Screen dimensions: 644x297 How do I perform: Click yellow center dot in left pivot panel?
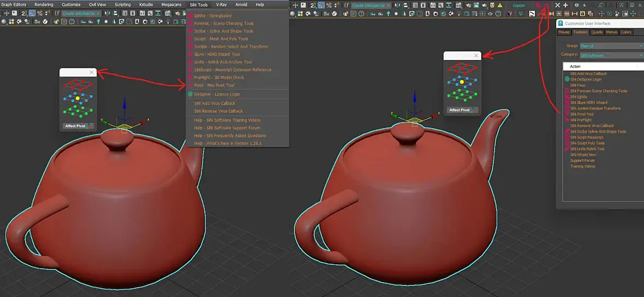[77, 99]
